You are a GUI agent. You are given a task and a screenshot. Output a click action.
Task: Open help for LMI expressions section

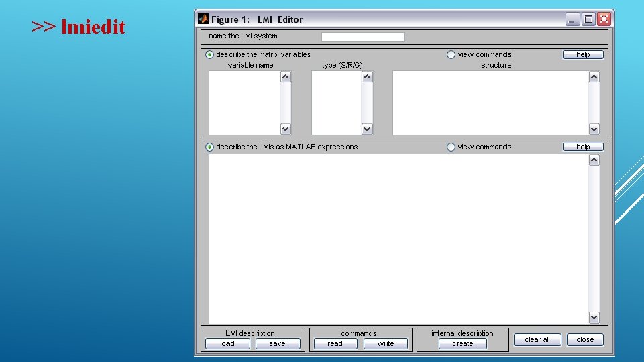tap(583, 147)
